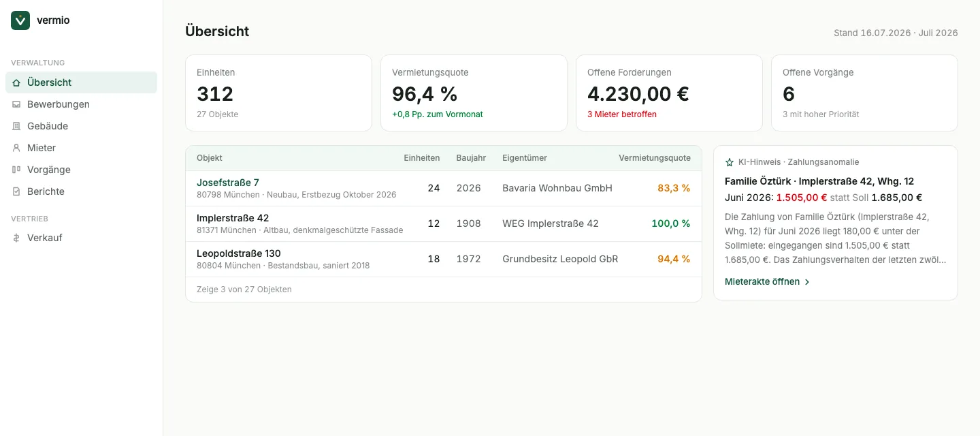Click the Vorgänge board icon

[x=16, y=170]
